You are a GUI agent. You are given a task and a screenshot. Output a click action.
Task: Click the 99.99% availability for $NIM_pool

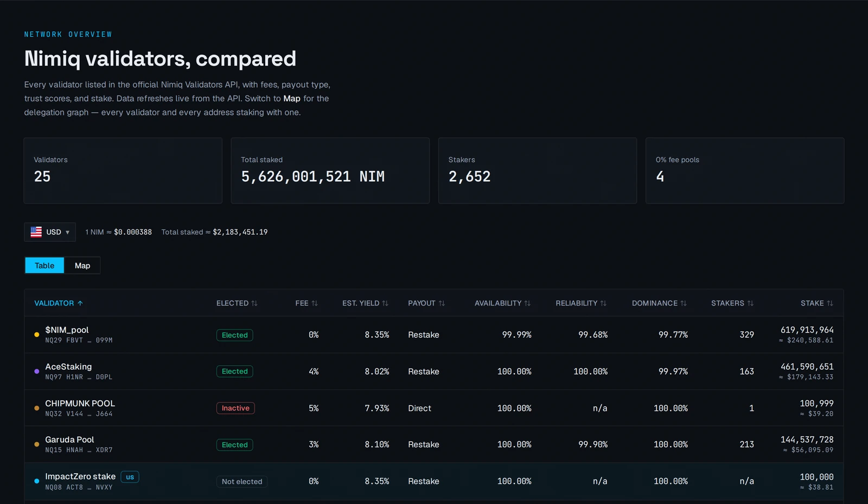(x=516, y=335)
